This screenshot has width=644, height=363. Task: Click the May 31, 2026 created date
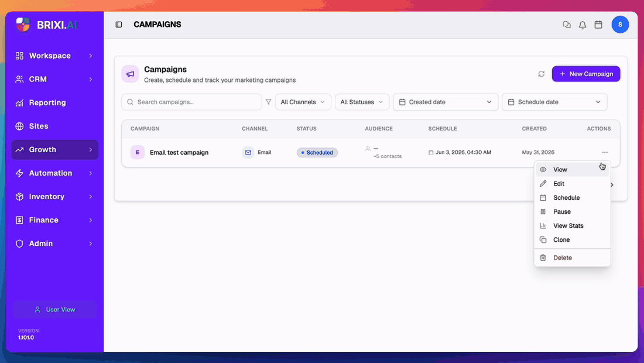click(x=538, y=152)
